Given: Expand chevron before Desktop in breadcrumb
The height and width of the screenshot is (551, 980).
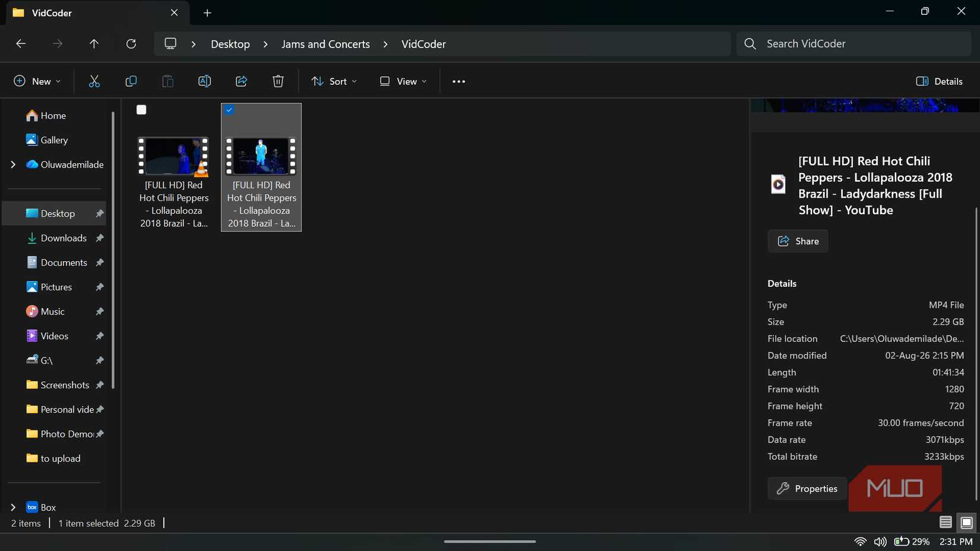Looking at the screenshot, I should click(194, 44).
